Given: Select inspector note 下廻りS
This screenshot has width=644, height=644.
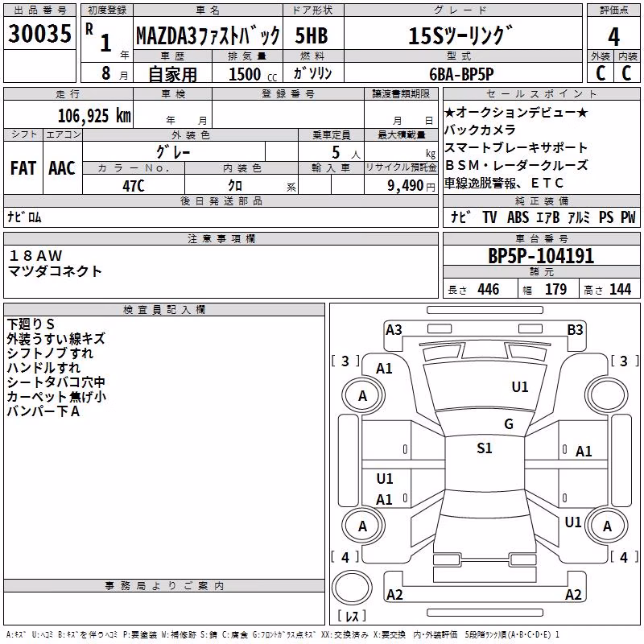Looking at the screenshot, I should pos(31,324).
